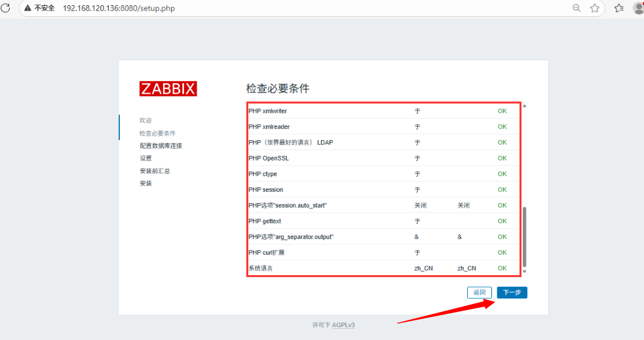Screen dimensions: 644x340
Task: Reload the page with the refresh icon
Action: coord(6,9)
